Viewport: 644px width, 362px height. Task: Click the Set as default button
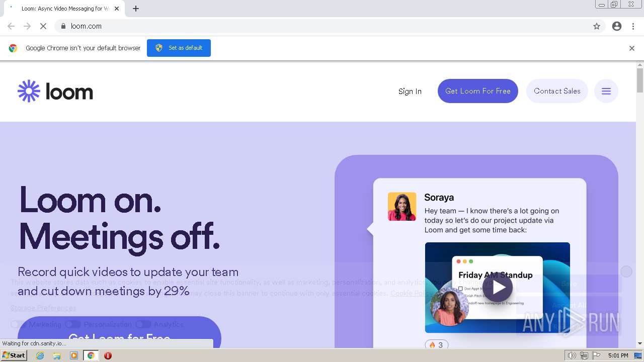(x=179, y=48)
